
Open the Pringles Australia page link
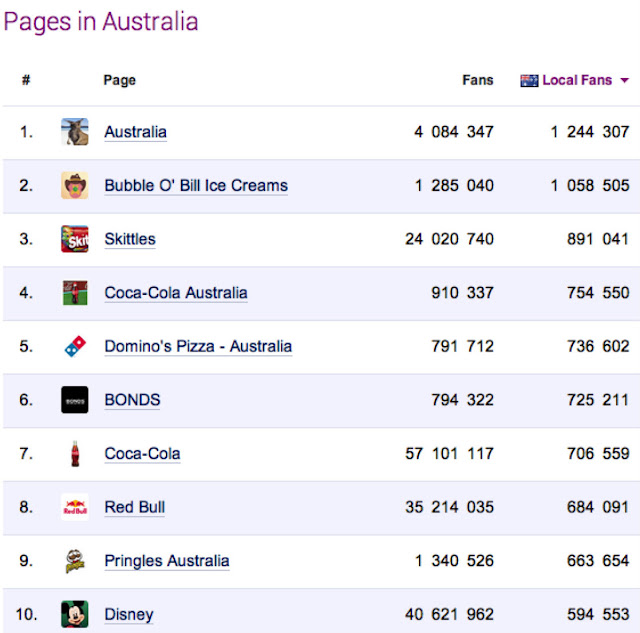pos(166,561)
